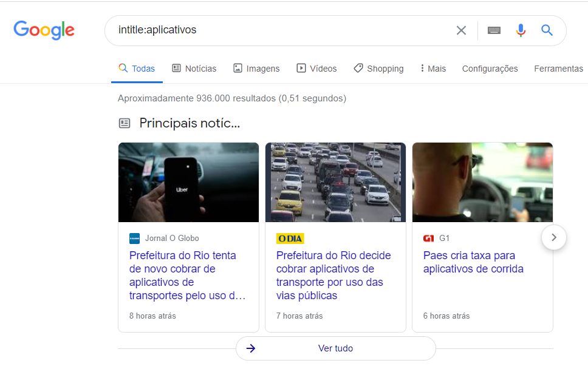This screenshot has width=588, height=369.
Task: Open Ferramentas options
Action: [x=558, y=69]
